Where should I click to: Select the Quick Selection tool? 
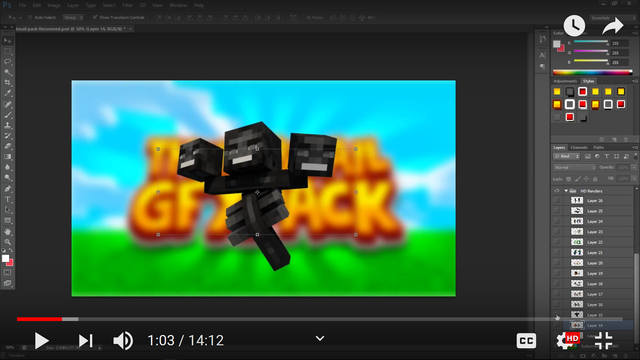coord(7,72)
